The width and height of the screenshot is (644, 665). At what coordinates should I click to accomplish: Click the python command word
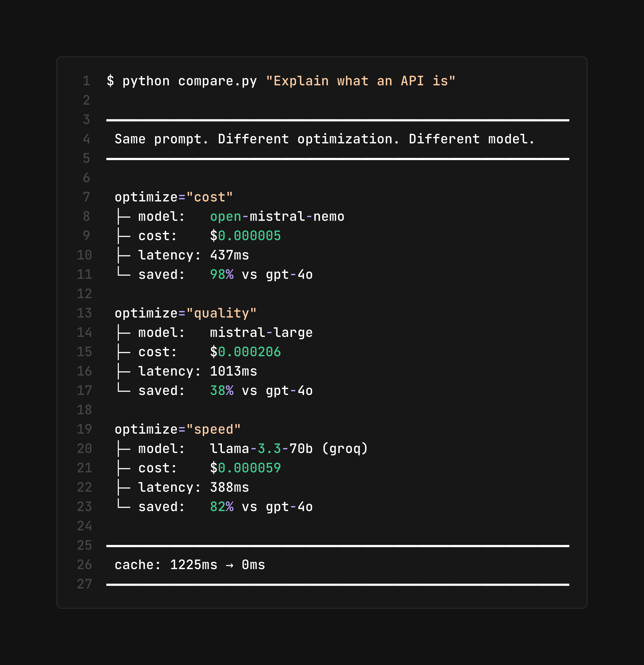146,81
